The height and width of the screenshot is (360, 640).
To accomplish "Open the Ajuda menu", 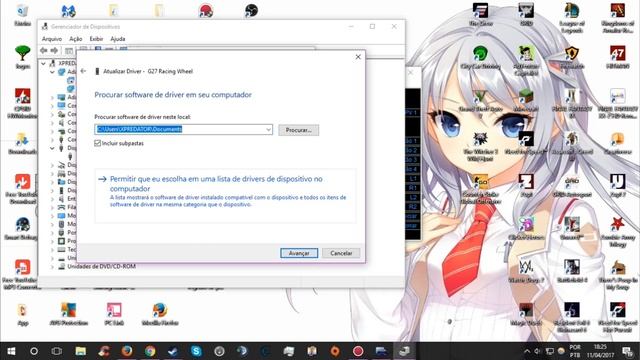I will click(118, 39).
